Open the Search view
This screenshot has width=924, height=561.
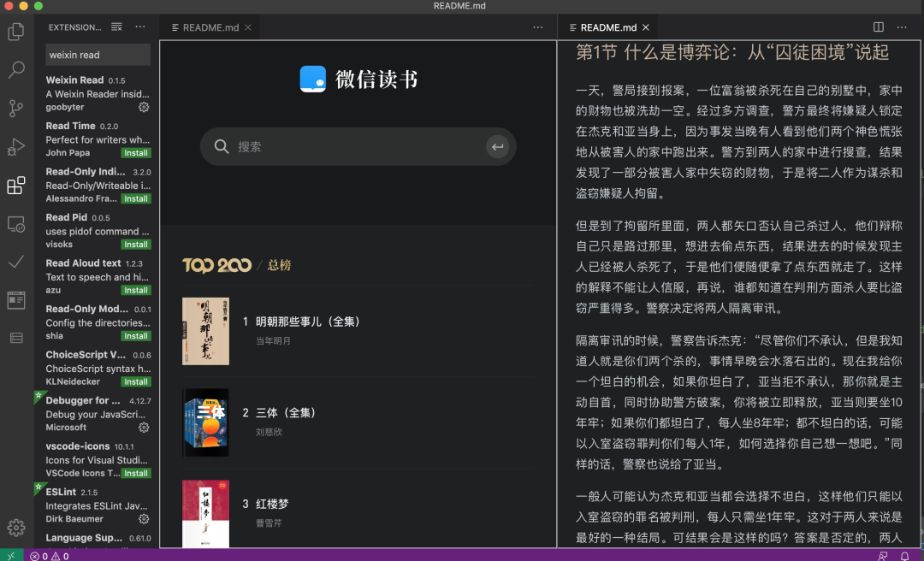click(x=15, y=69)
